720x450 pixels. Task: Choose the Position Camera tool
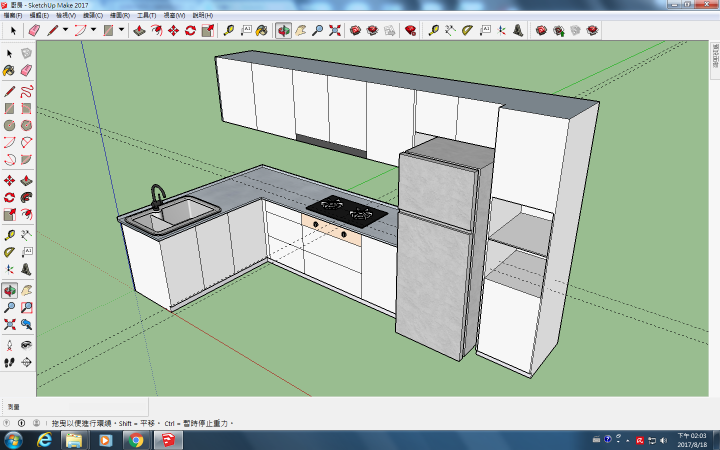pyautogui.click(x=10, y=345)
